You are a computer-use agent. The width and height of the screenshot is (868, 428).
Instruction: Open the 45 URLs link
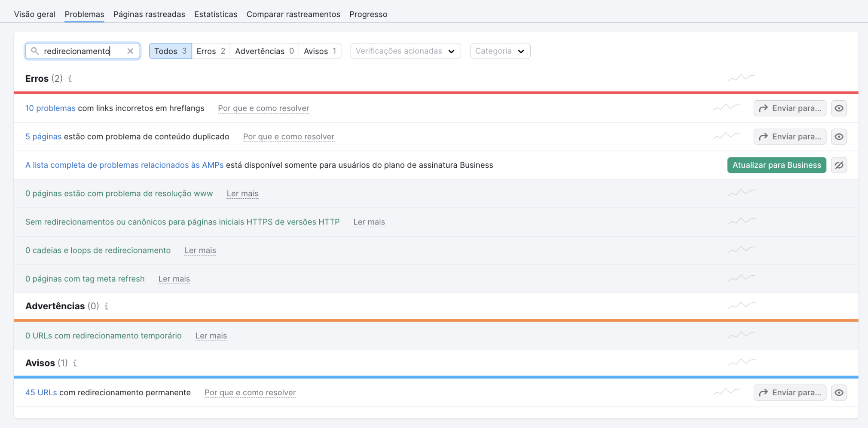pyautogui.click(x=41, y=393)
